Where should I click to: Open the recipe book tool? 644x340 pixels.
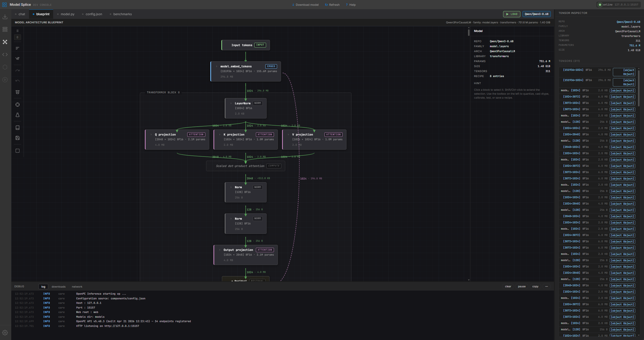[18, 128]
